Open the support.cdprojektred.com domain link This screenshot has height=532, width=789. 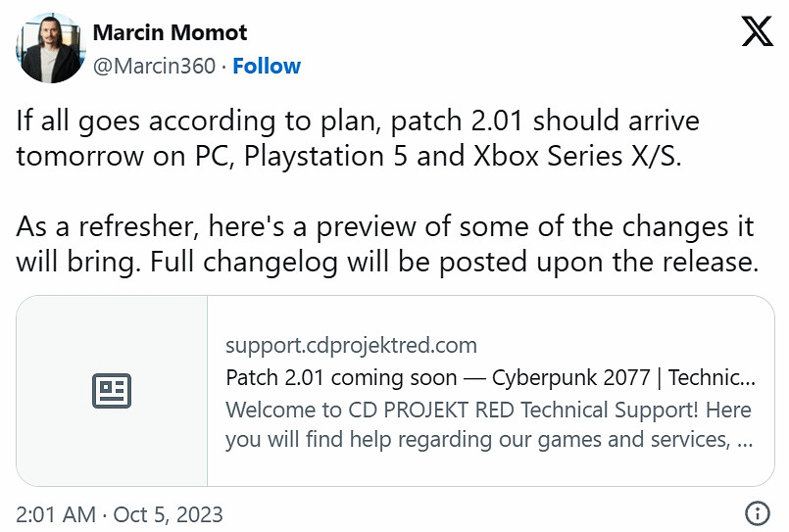point(351,345)
